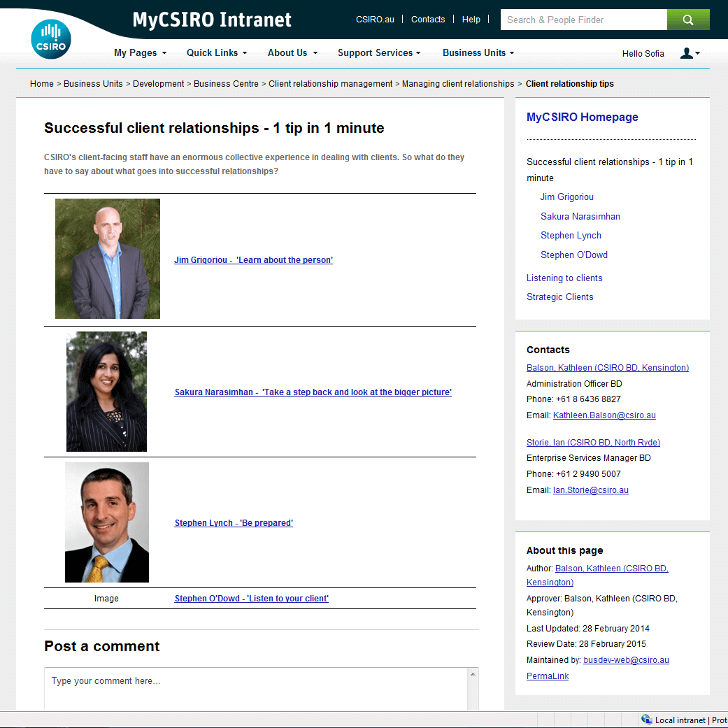Image resolution: width=728 pixels, height=728 pixels.
Task: Click the MyCSIRO Homepage sidebar heading
Action: 583,117
